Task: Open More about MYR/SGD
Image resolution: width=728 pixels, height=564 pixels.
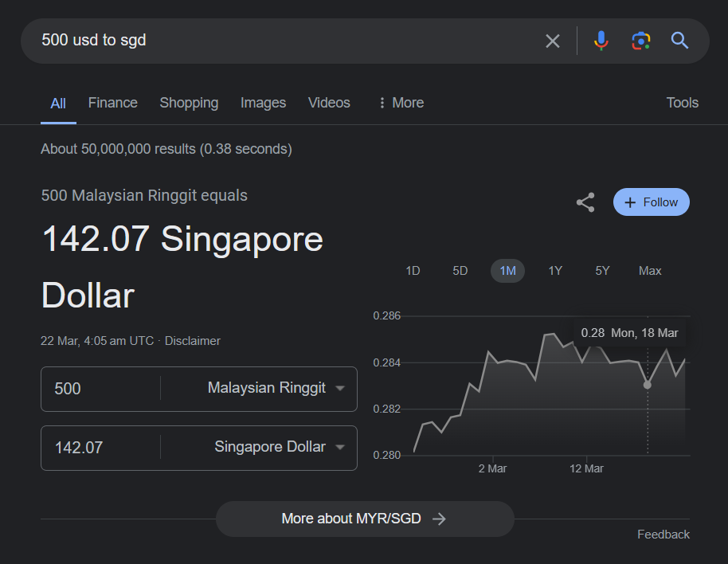Action: click(365, 519)
